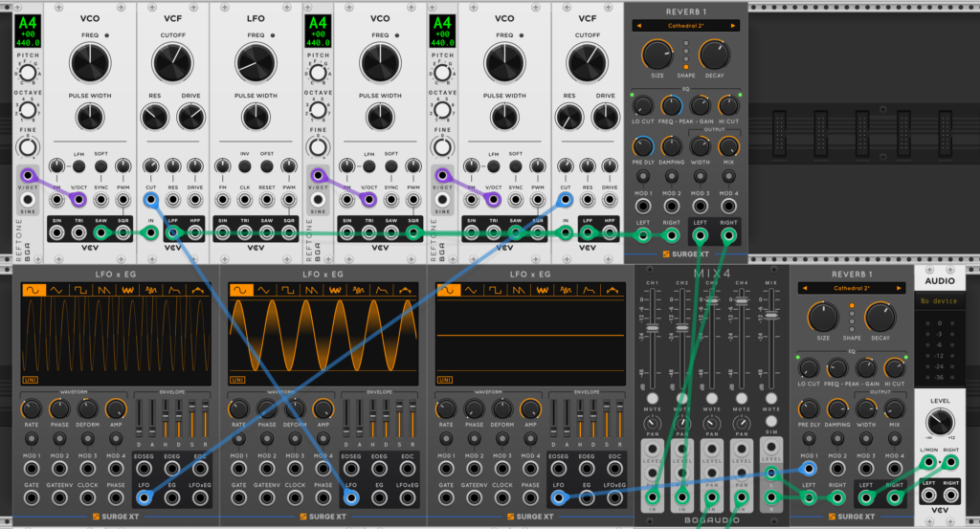Select noise waveform on middle LFO x EG
This screenshot has height=529, width=980.
click(334, 290)
